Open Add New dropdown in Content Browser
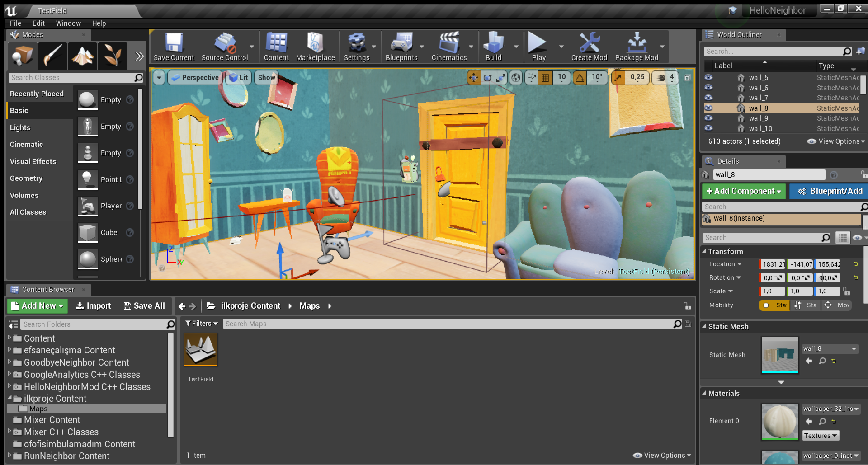 tap(37, 306)
